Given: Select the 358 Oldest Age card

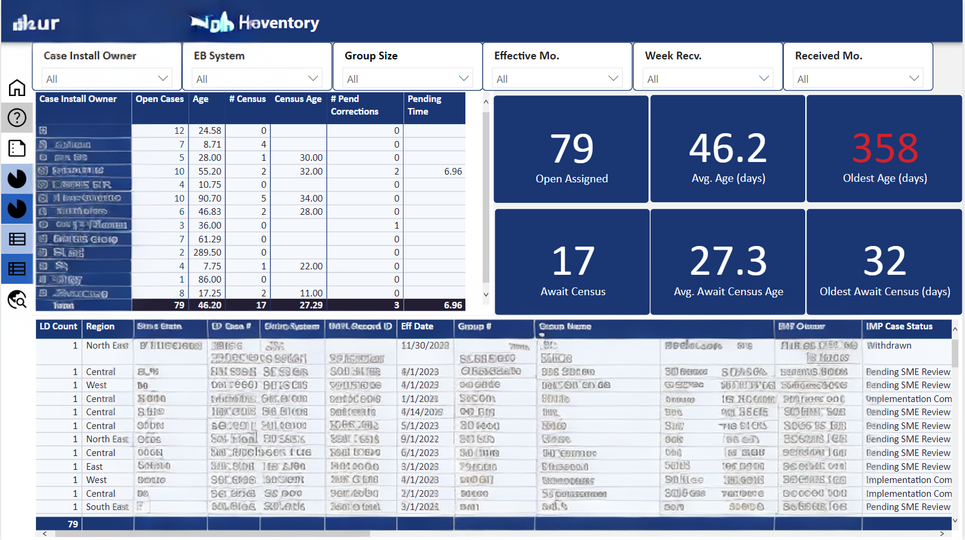Looking at the screenshot, I should (884, 149).
